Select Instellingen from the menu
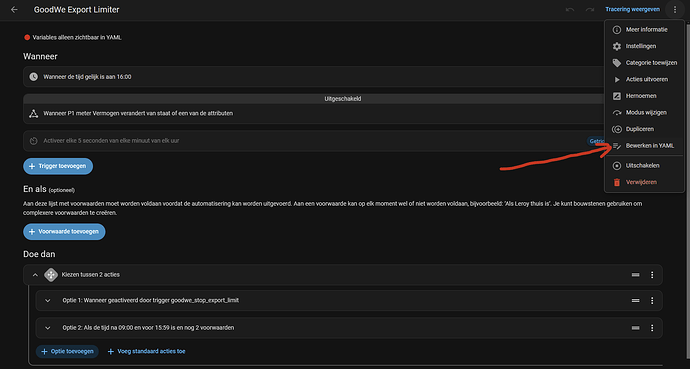This screenshot has height=369, width=690. 644,46
